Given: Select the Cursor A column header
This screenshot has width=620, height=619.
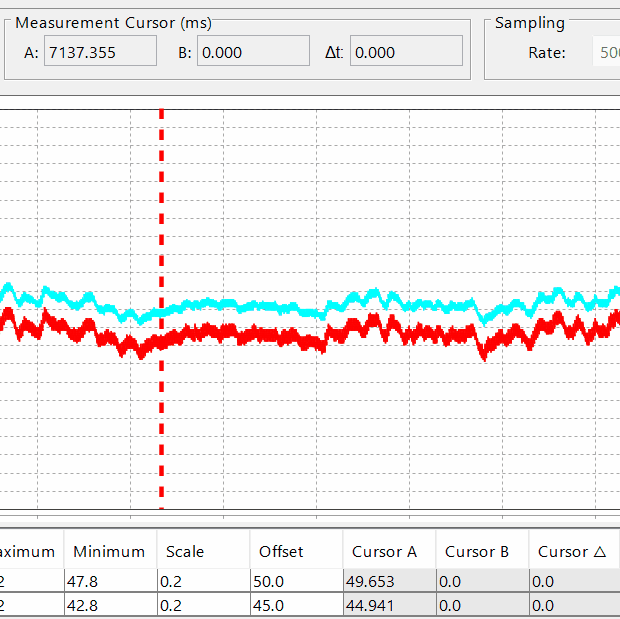Looking at the screenshot, I should click(x=384, y=551).
